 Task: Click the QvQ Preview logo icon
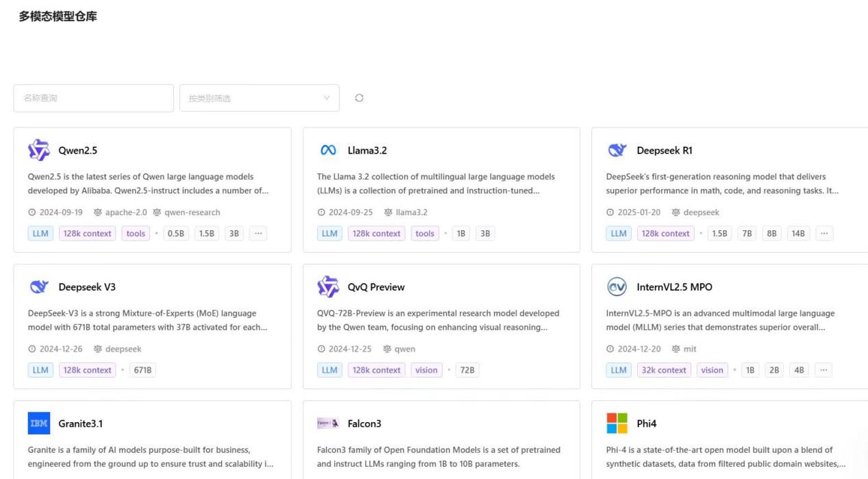click(328, 286)
